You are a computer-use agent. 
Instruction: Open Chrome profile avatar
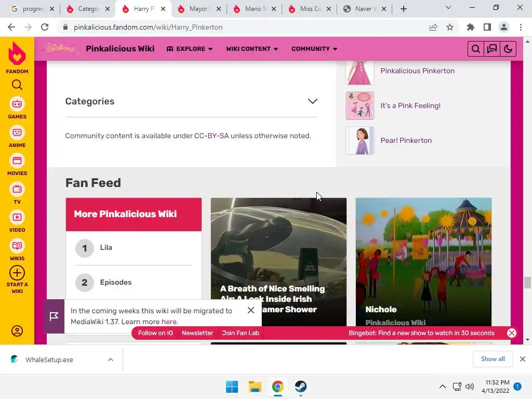coord(504,27)
